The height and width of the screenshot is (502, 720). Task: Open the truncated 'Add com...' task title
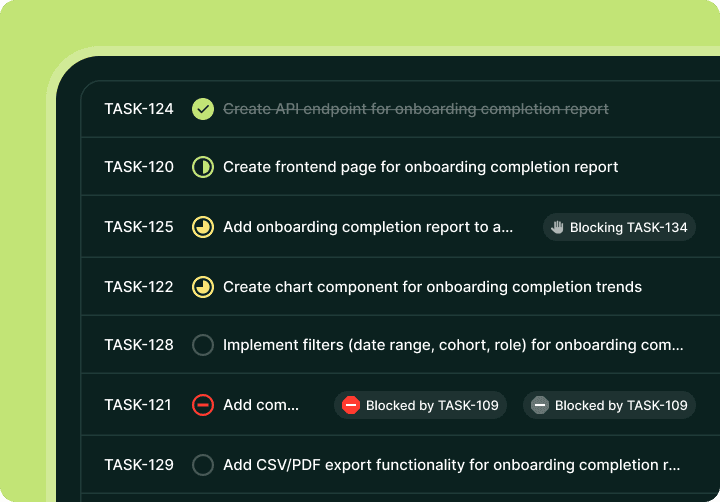click(261, 405)
